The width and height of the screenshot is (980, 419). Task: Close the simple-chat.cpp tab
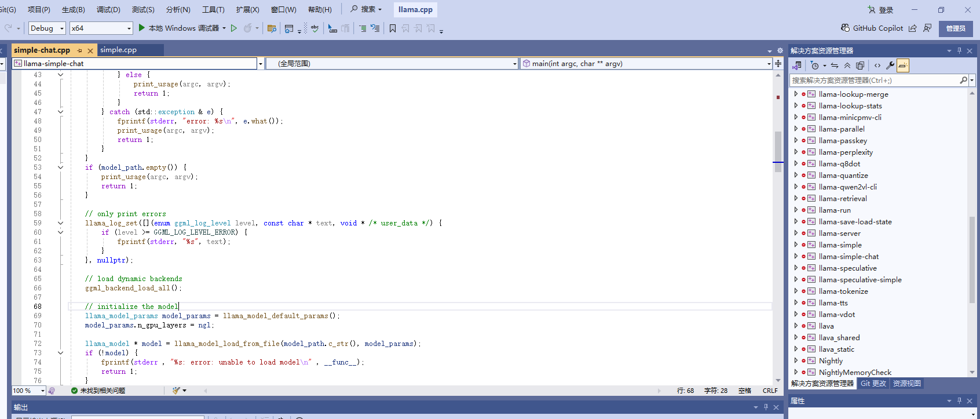[x=90, y=50]
